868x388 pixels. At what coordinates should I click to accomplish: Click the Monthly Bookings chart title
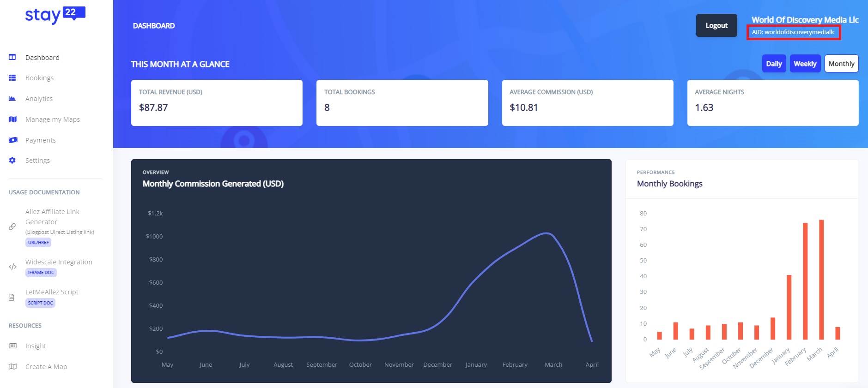click(669, 184)
